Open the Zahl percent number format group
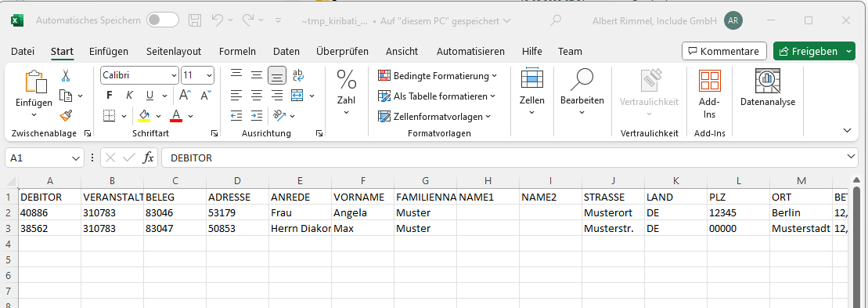Image resolution: width=868 pixels, height=308 pixels. click(x=347, y=92)
